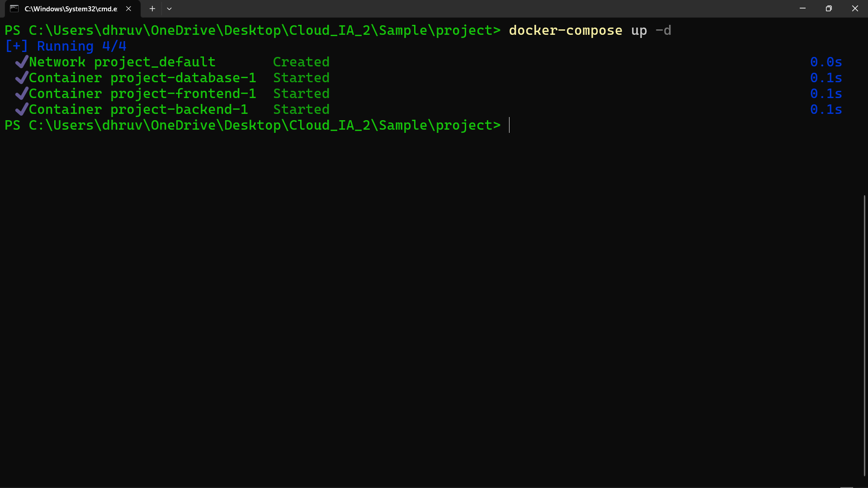Click the checkmark beside Network project_default
868x488 pixels.
tap(21, 62)
